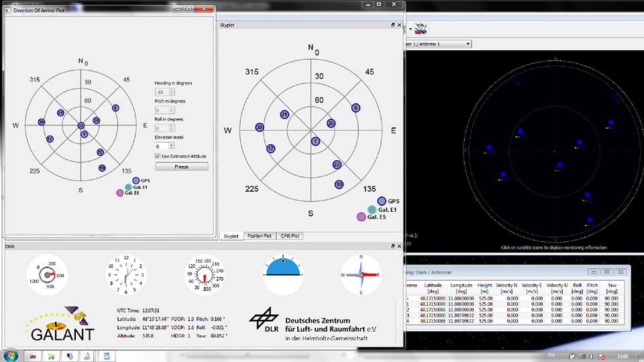Open the User / Antenna dropdown

pyautogui.click(x=467, y=44)
